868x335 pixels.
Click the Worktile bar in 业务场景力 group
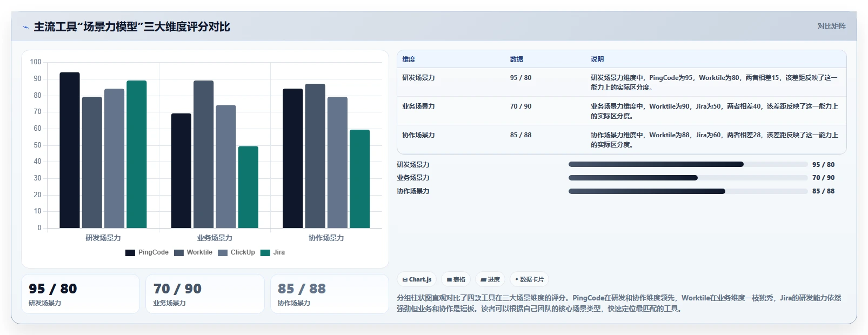[204, 154]
